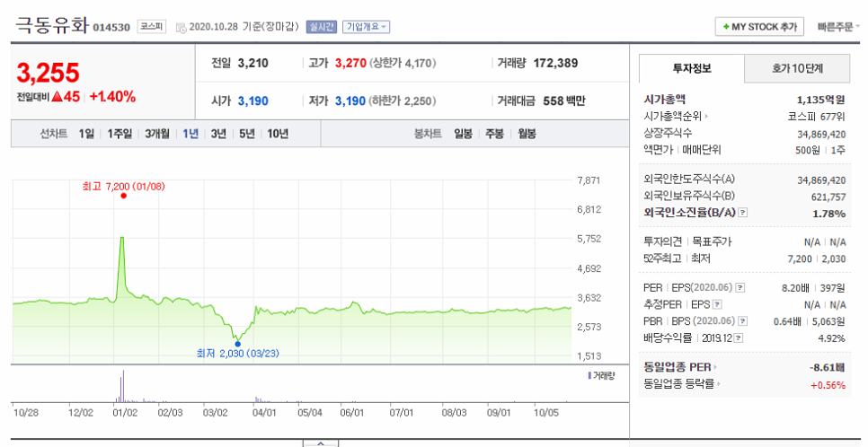
Task: Select the 10년 line chart range
Action: [278, 134]
